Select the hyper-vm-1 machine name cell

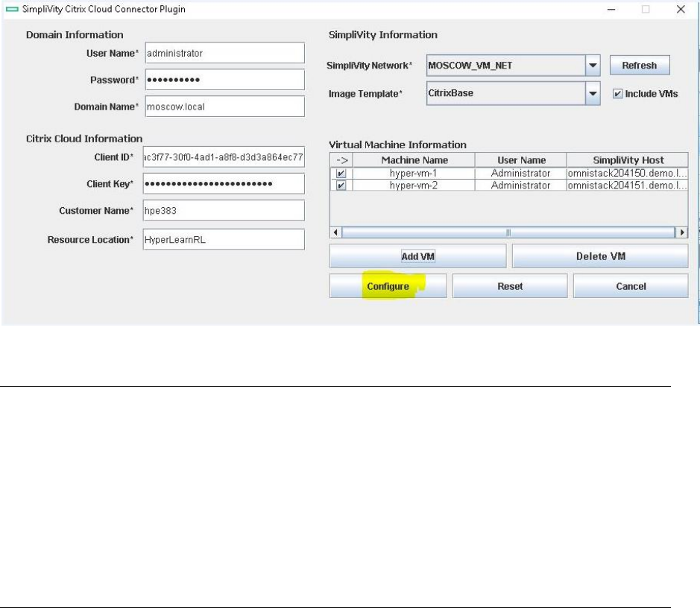tap(414, 173)
